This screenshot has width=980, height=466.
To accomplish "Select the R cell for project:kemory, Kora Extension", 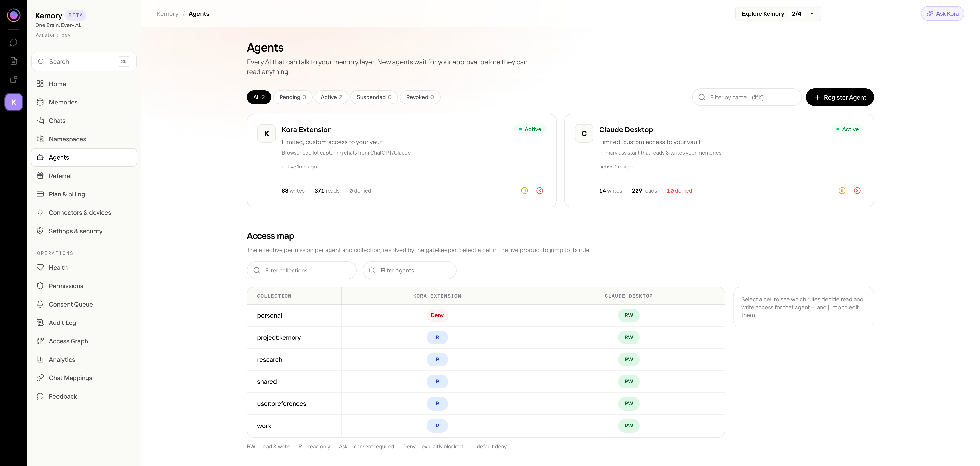I will click(x=437, y=338).
